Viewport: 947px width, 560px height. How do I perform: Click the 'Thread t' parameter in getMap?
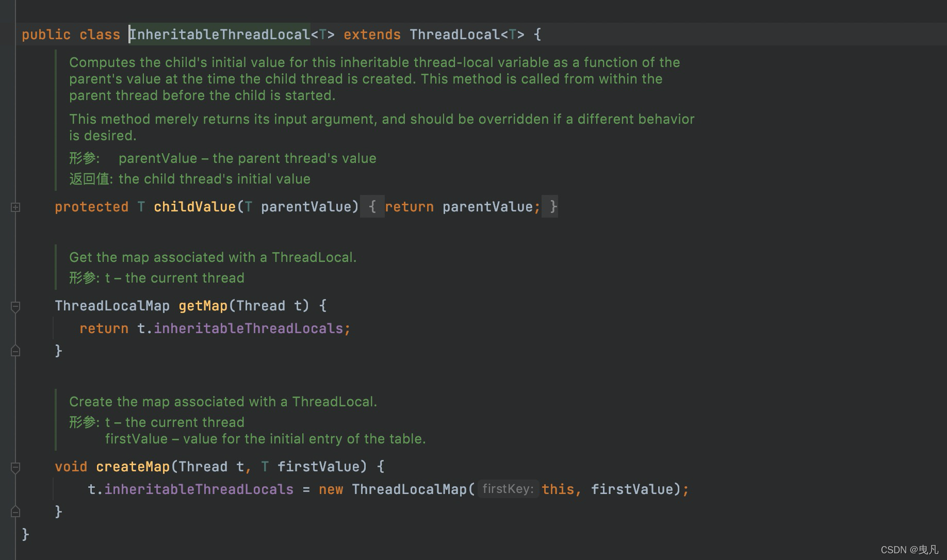pyautogui.click(x=269, y=306)
